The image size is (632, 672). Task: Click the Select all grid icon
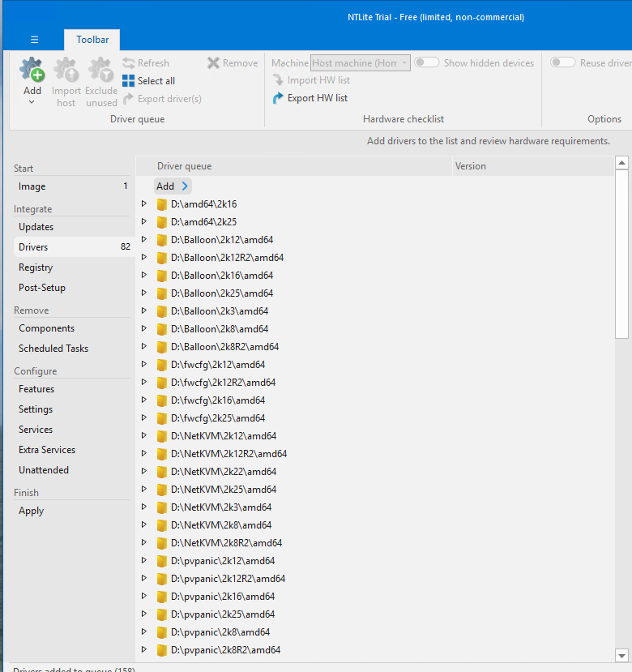point(129,80)
